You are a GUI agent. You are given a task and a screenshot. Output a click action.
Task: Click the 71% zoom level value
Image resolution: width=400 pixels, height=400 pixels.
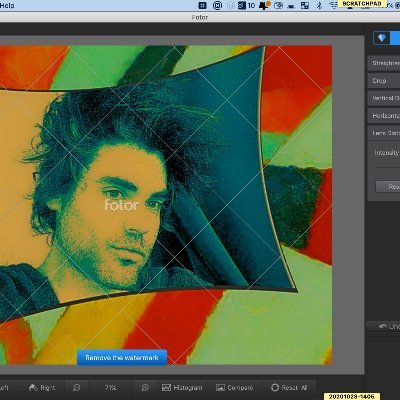110,388
